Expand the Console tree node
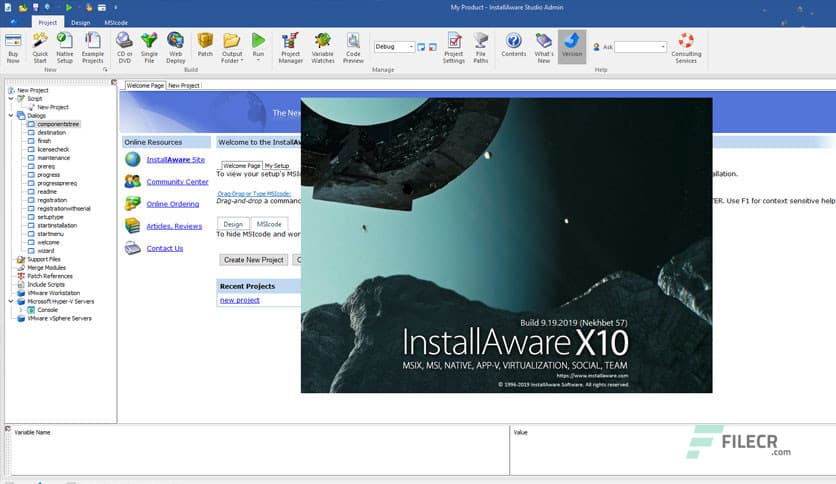The image size is (836, 484). tap(21, 310)
